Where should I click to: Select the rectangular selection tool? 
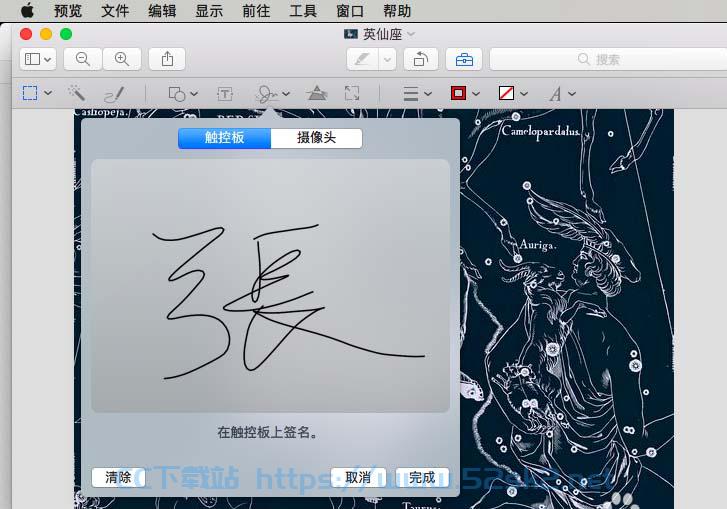pyautogui.click(x=30, y=93)
